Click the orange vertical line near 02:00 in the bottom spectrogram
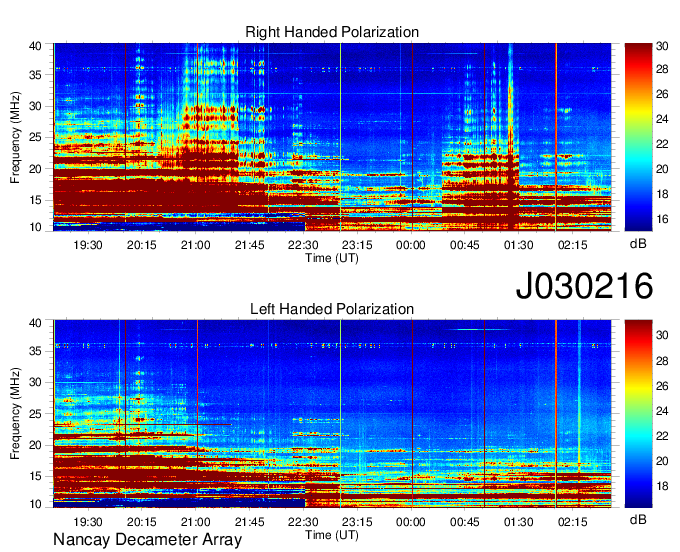 pos(556,414)
